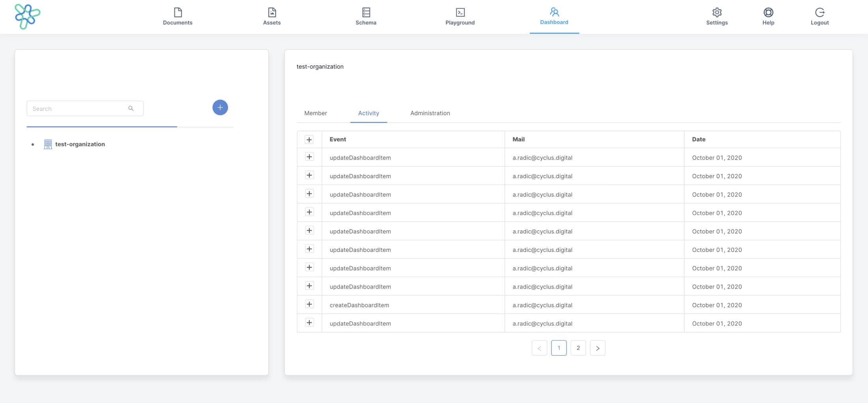Image resolution: width=868 pixels, height=403 pixels.
Task: Go to page 2 of activity list
Action: pyautogui.click(x=578, y=348)
